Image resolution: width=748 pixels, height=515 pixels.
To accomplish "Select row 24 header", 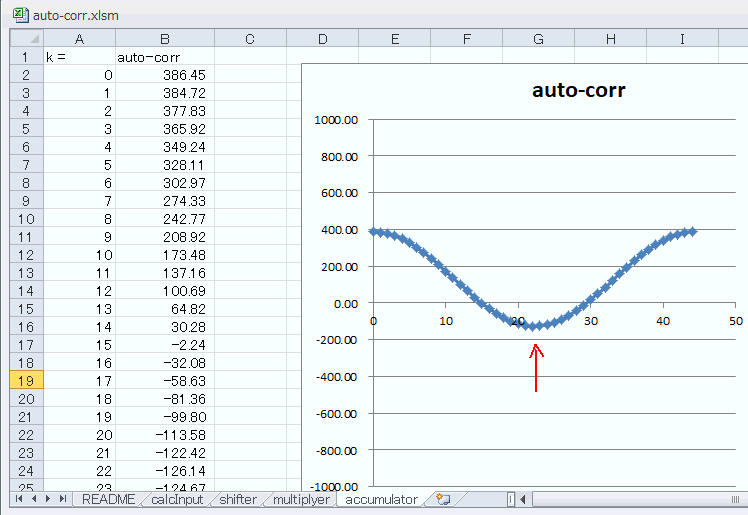I will pos(27,470).
